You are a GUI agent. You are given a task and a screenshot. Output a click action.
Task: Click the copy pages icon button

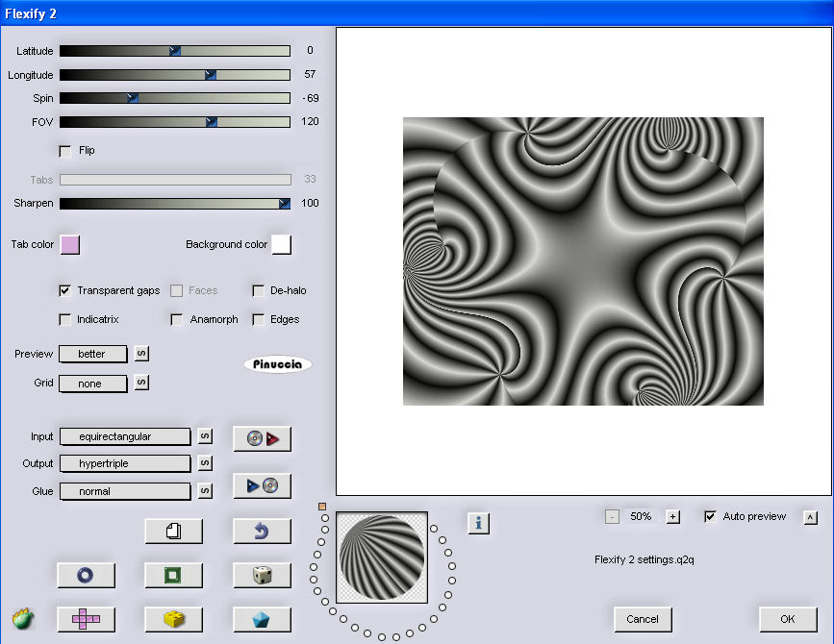(174, 531)
